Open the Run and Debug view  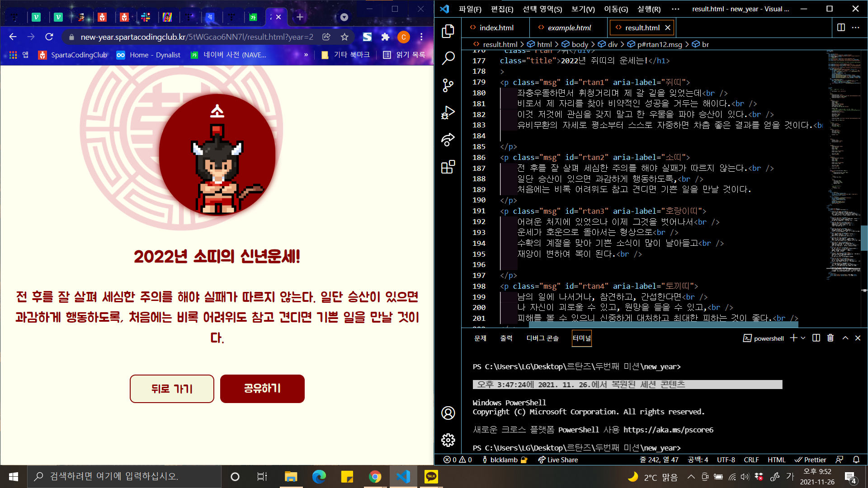448,113
